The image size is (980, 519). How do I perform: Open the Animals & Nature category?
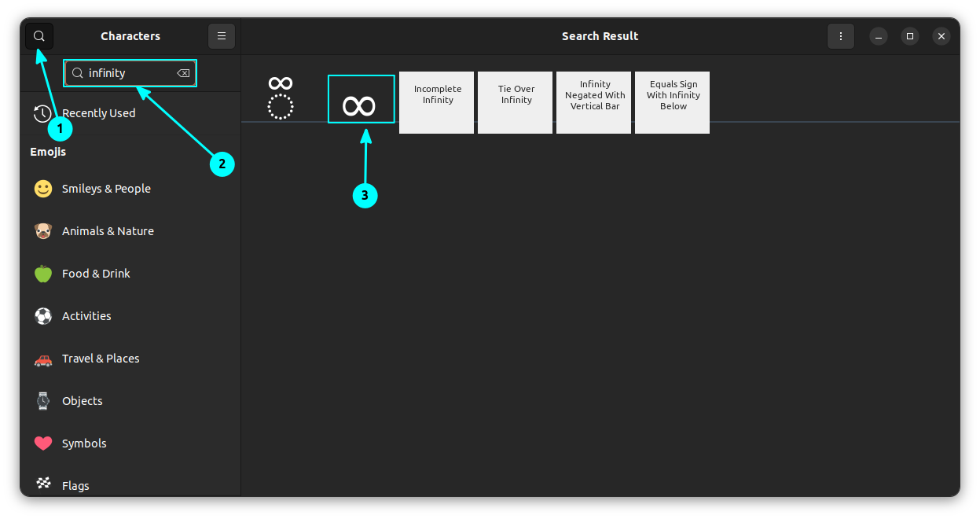click(x=108, y=230)
